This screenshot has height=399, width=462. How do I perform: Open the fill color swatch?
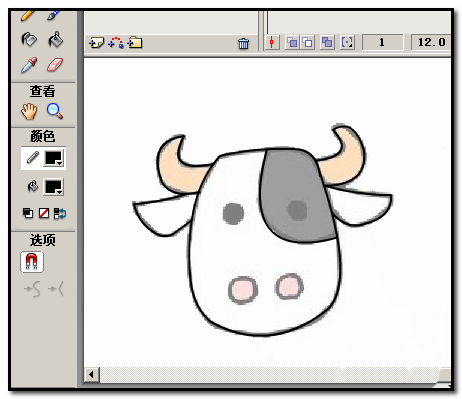pos(54,187)
